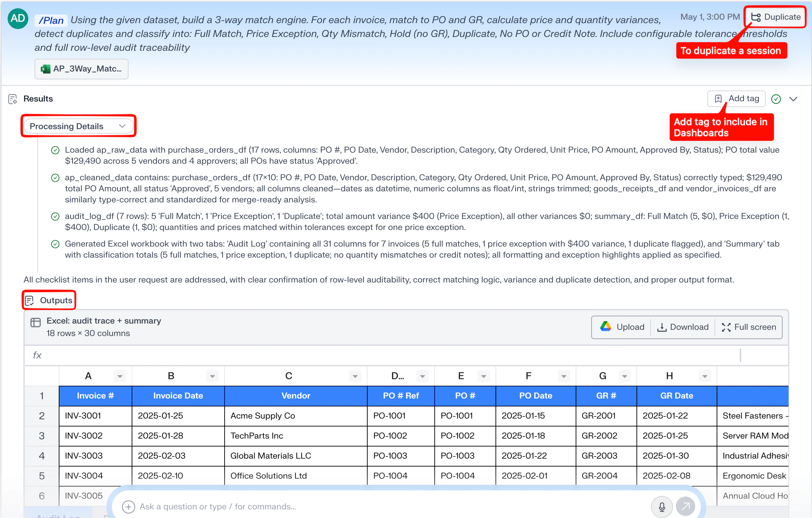812x518 pixels.
Task: Open the column H filter dropdown
Action: [705, 376]
